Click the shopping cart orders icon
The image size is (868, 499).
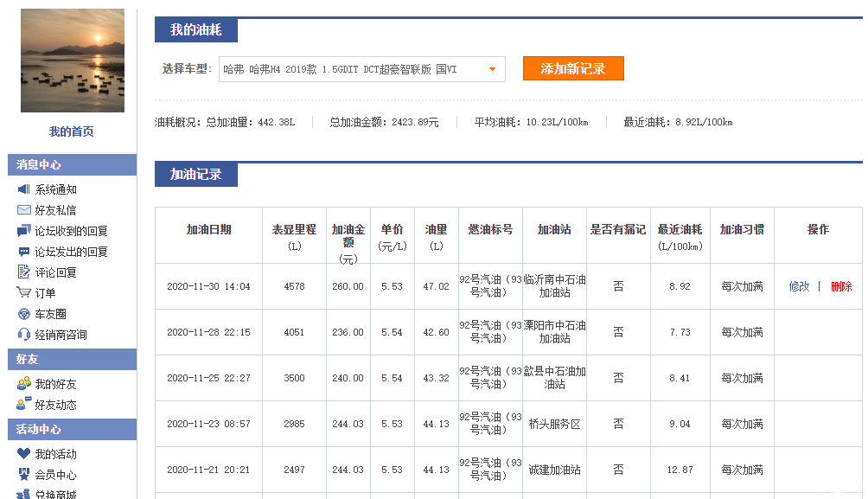click(23, 293)
